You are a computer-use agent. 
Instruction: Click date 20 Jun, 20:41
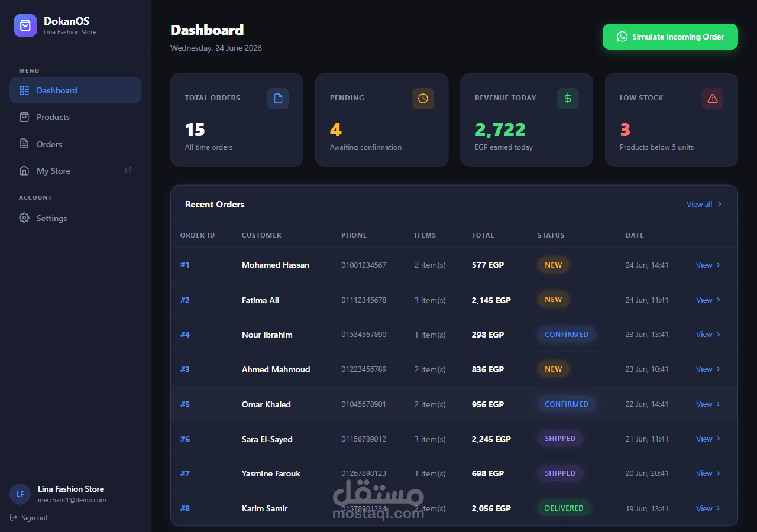click(647, 473)
